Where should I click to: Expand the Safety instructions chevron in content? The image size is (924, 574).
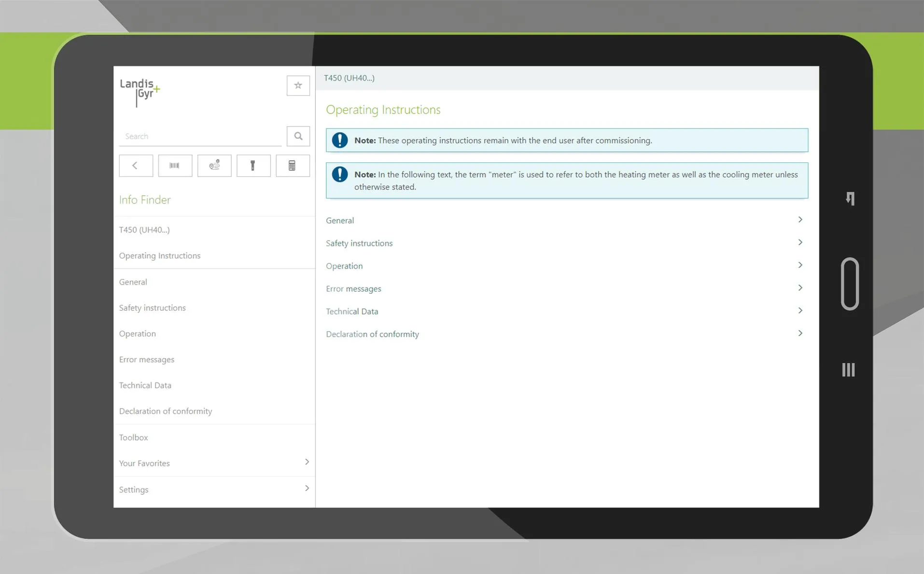click(x=800, y=243)
